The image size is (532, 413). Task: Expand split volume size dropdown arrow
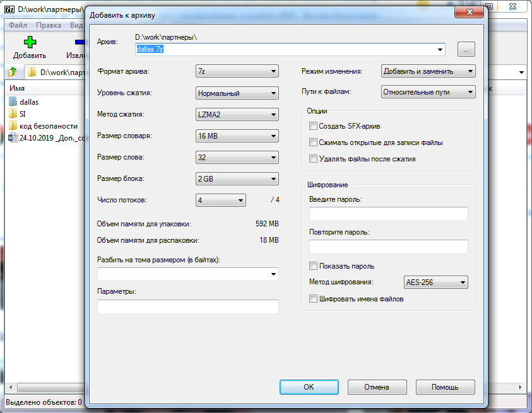tap(273, 274)
